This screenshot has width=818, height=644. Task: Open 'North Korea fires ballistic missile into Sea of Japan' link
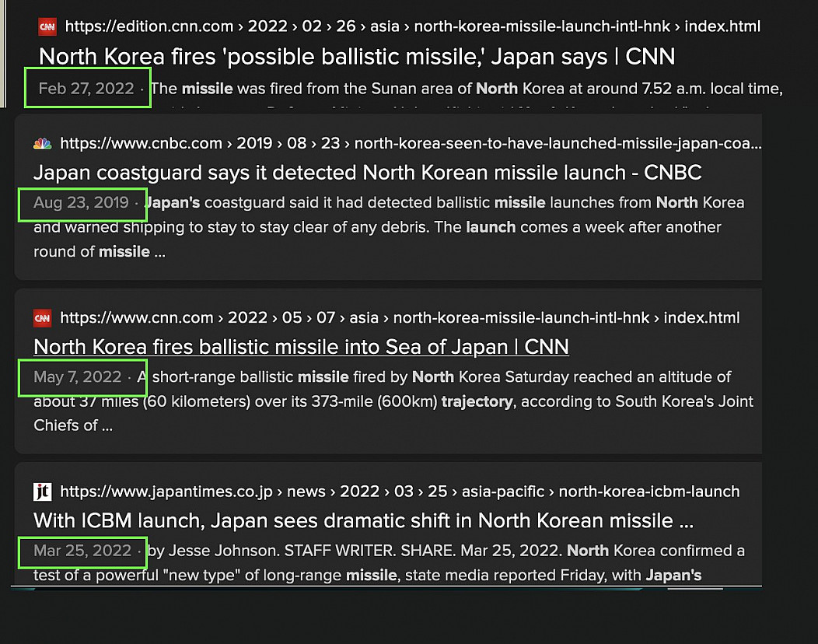tap(301, 347)
